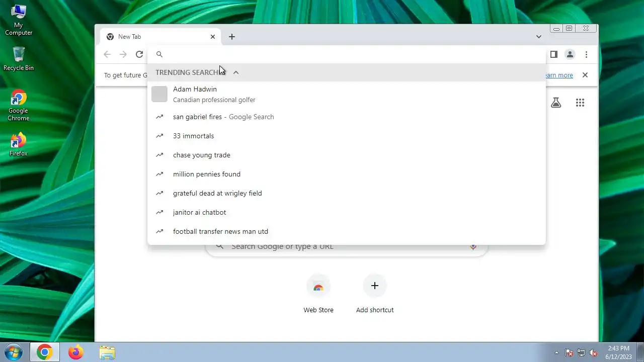Toggle the side panel icon
This screenshot has height=362, width=644.
(553, 54)
